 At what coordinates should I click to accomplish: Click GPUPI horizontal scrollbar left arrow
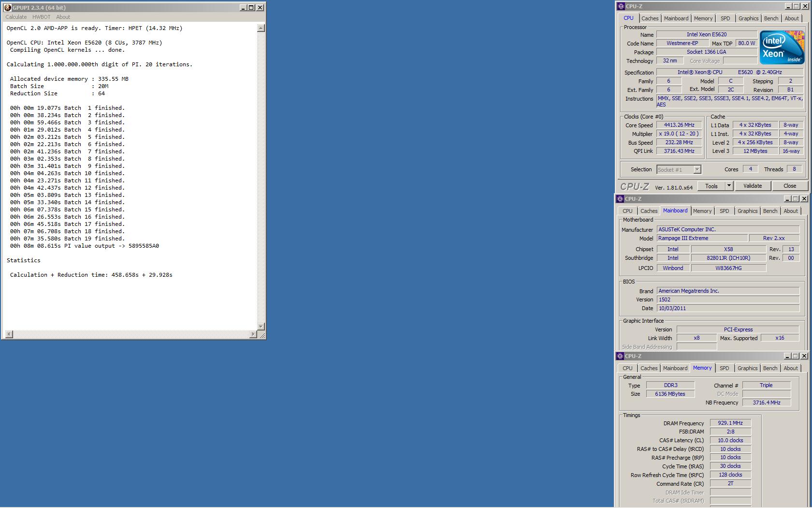9,334
